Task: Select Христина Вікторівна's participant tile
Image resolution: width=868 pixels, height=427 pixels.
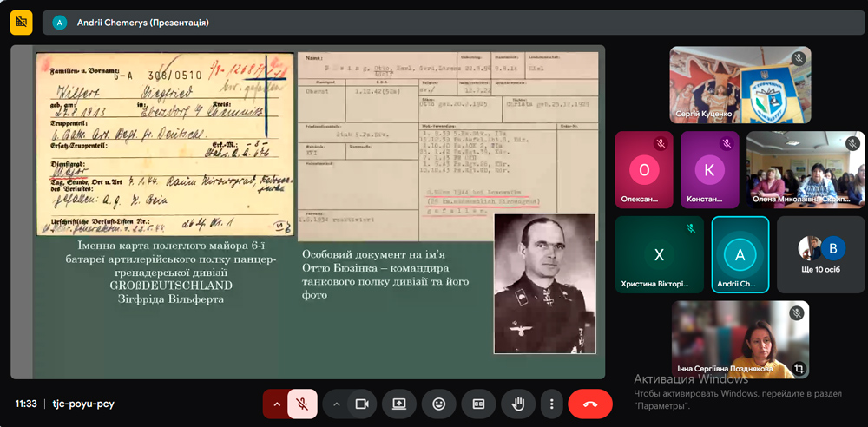Action: point(659,254)
